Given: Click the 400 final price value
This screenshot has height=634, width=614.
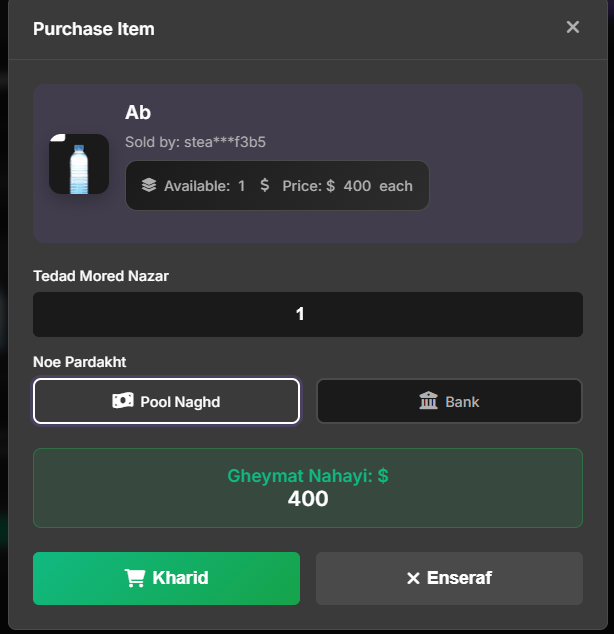Looking at the screenshot, I should point(307,498).
